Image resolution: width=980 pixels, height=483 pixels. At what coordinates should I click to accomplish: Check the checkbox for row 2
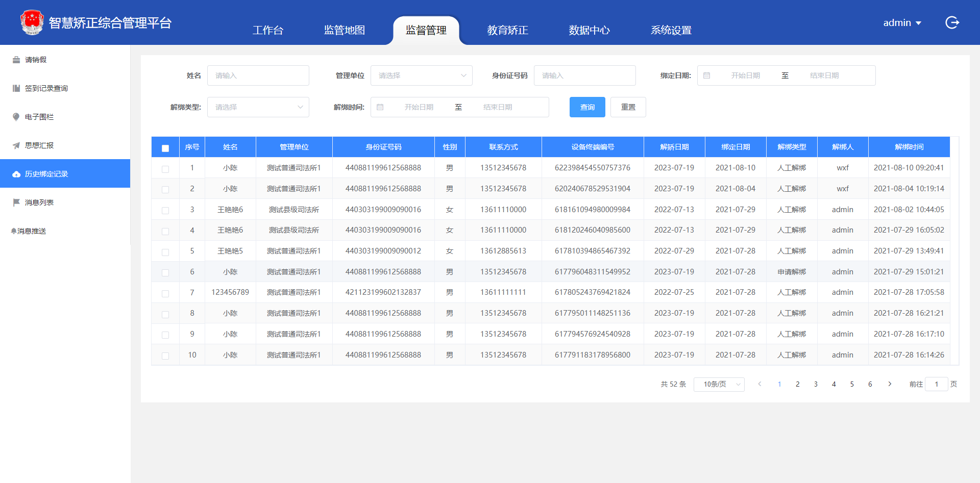pos(165,190)
